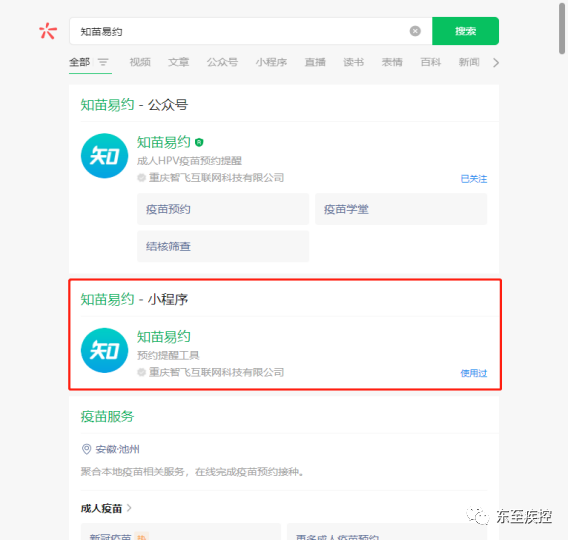
Task: Switch to the 文章 tab
Action: (179, 62)
